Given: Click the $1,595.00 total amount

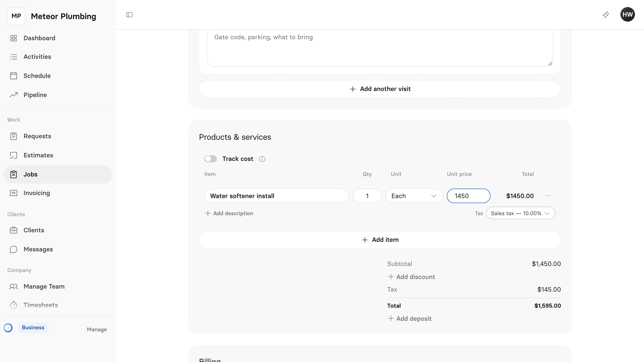Looking at the screenshot, I should [547, 306].
